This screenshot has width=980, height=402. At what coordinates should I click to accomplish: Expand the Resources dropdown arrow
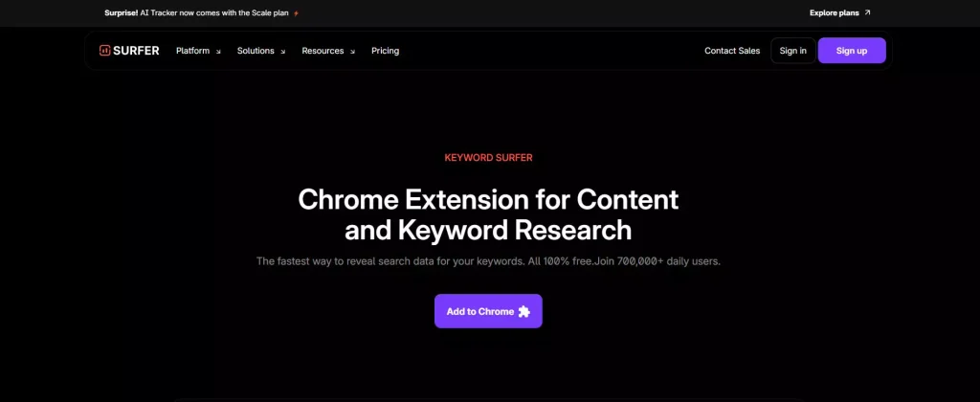click(x=352, y=52)
